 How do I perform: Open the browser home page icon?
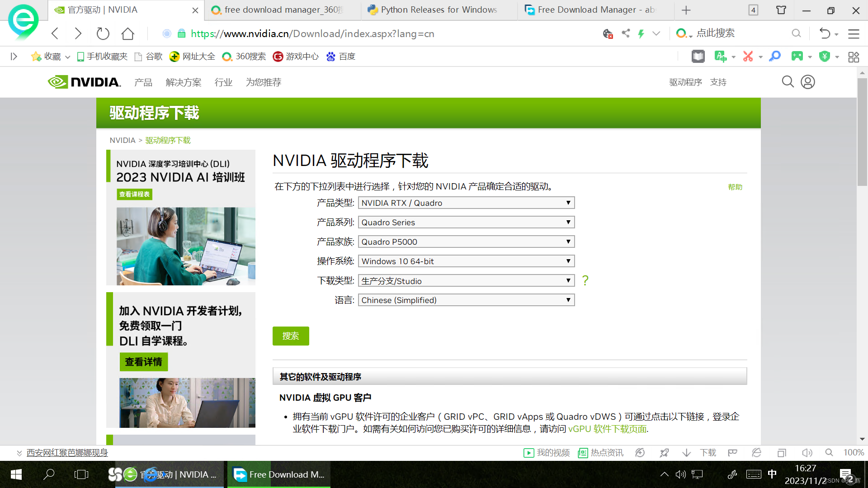(128, 33)
